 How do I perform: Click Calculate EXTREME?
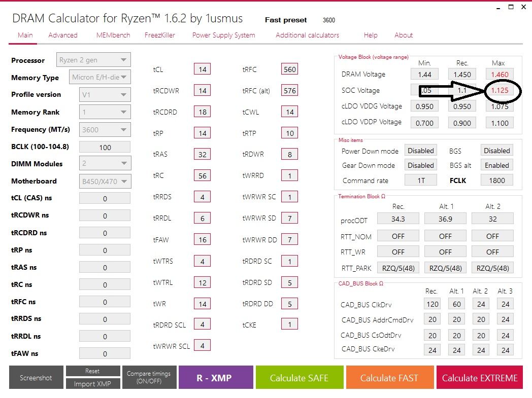479,377
